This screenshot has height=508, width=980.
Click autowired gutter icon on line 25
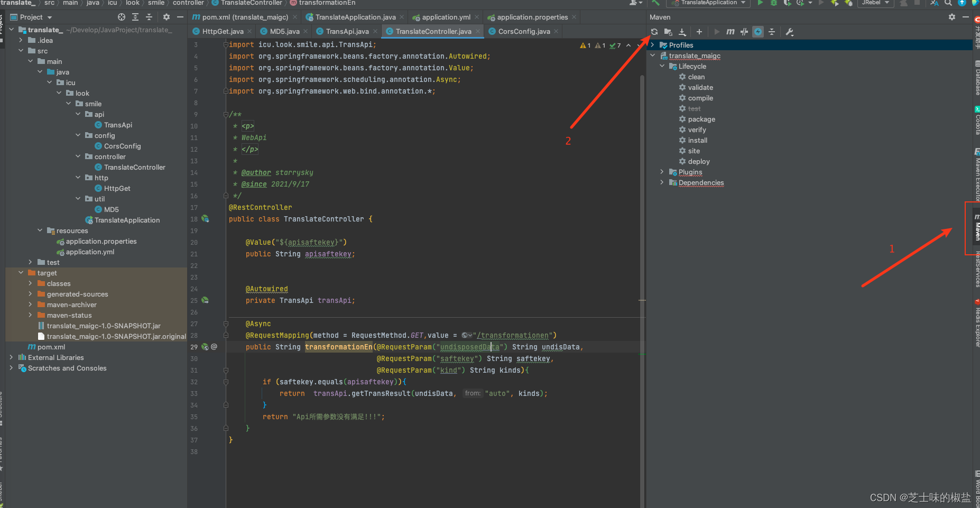pyautogui.click(x=205, y=300)
